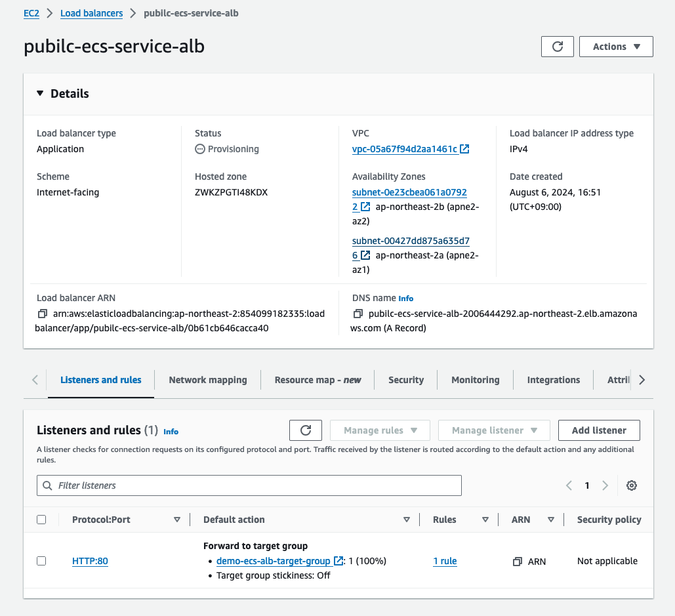This screenshot has height=616, width=675.
Task: Open subnet-00427dd875a635d76 link
Action: click(411, 241)
